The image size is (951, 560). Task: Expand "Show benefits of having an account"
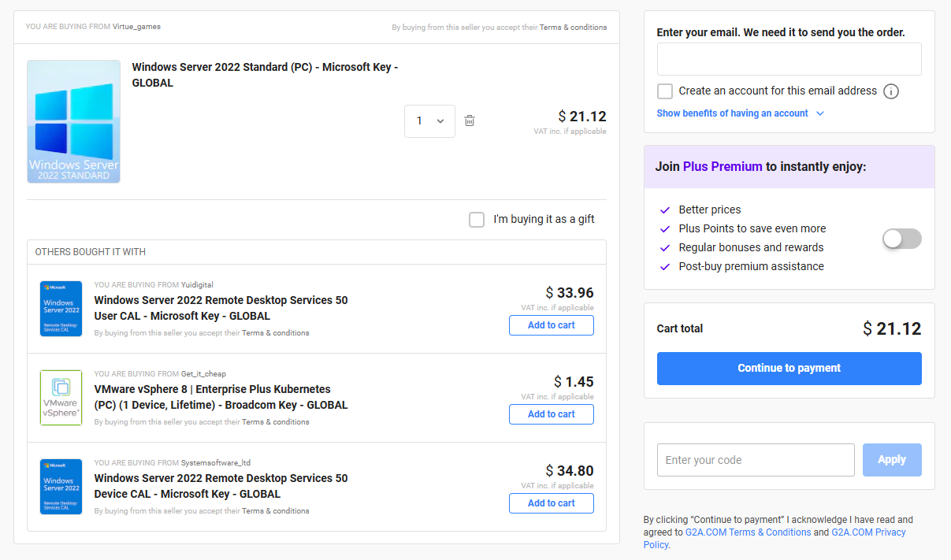[x=740, y=113]
